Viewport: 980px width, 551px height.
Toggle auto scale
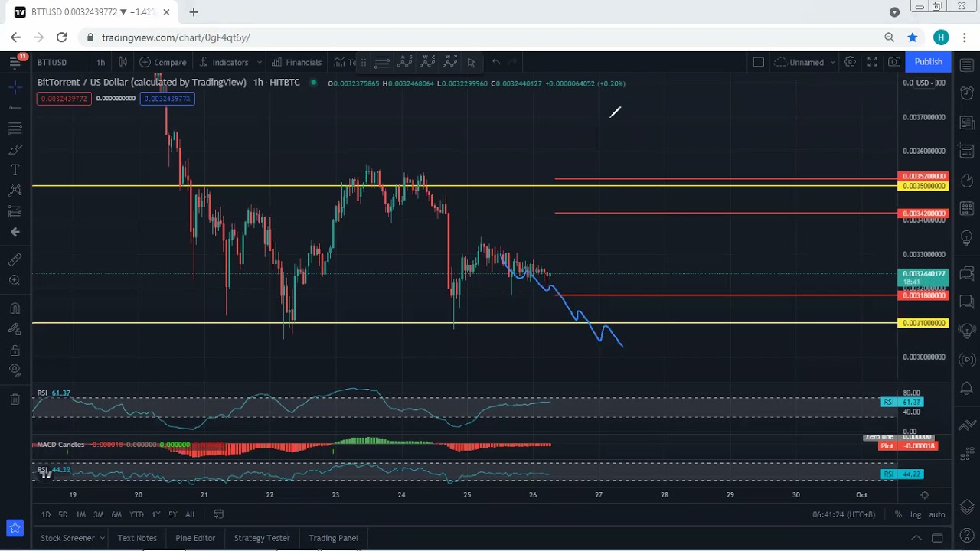(937, 514)
